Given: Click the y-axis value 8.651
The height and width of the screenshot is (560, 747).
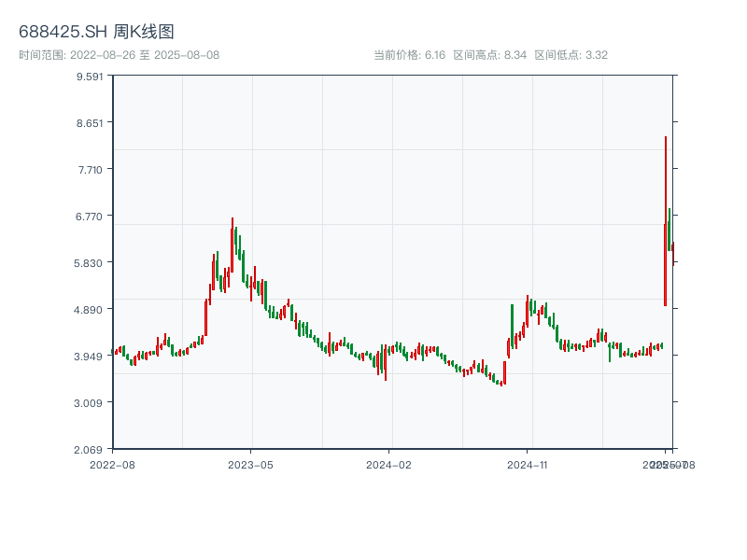Looking at the screenshot, I should [90, 123].
